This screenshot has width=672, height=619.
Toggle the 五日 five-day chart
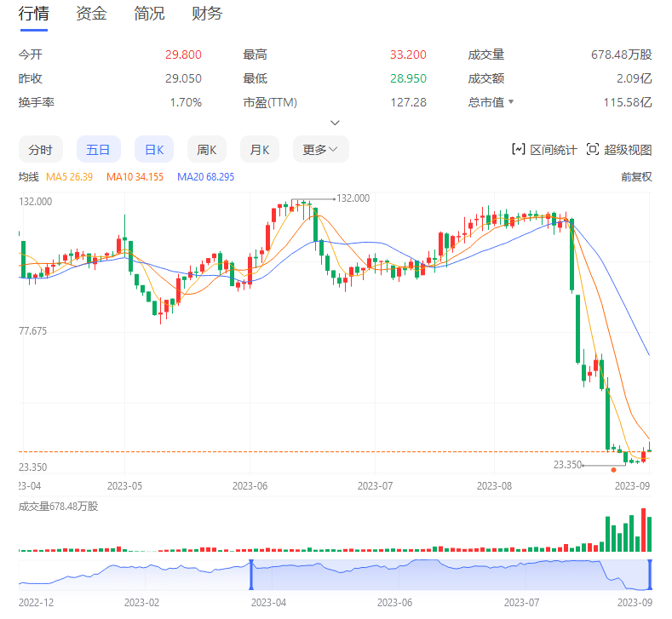(x=98, y=150)
